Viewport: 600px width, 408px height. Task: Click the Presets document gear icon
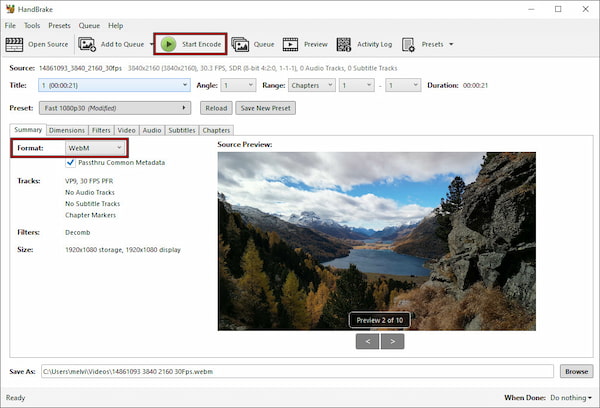click(408, 44)
